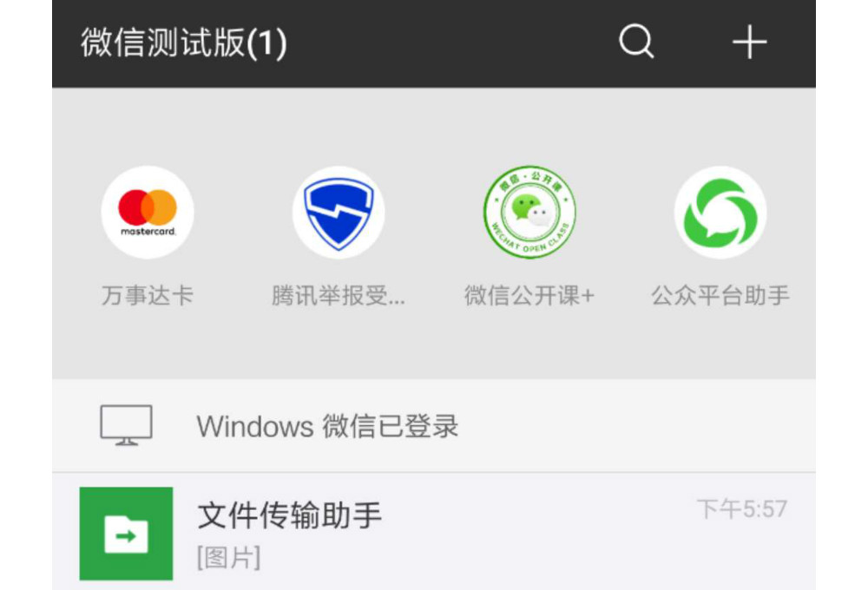Open the Mastercard mini program icon
The height and width of the screenshot is (590, 868).
[148, 212]
